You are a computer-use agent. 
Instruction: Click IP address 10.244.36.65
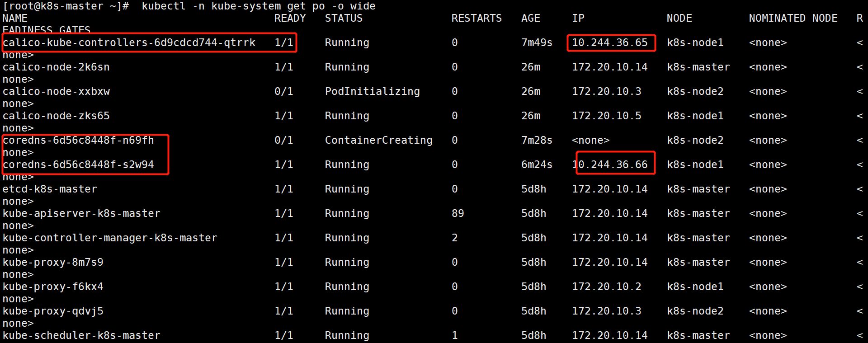(x=609, y=42)
